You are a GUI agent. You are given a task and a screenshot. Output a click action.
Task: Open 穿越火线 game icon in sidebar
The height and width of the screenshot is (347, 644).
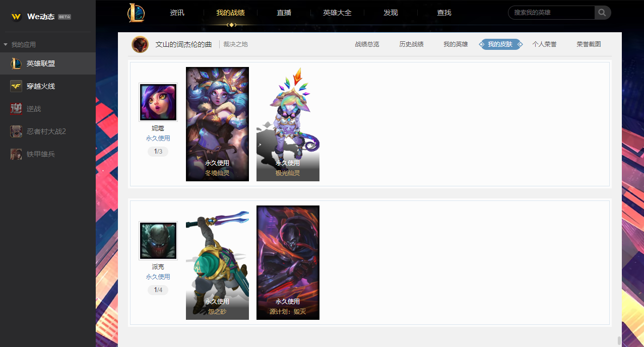(16, 86)
